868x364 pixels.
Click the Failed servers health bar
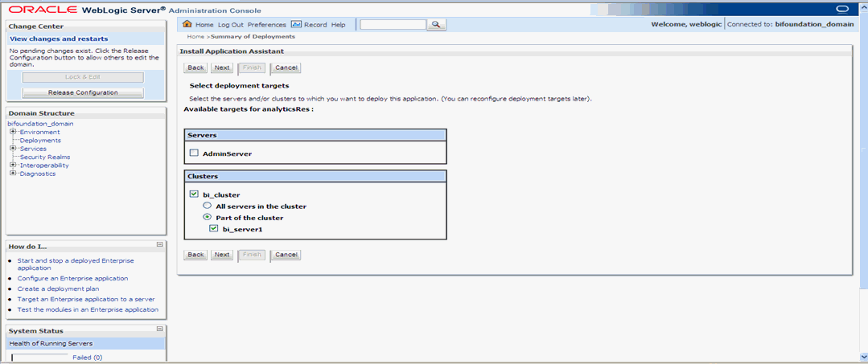(39, 358)
